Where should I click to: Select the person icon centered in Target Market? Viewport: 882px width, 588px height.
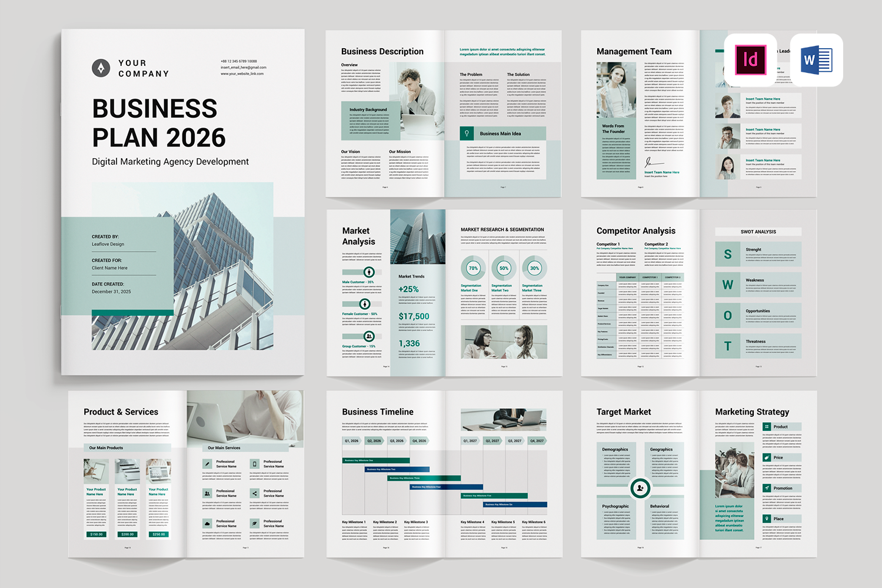[x=640, y=487]
